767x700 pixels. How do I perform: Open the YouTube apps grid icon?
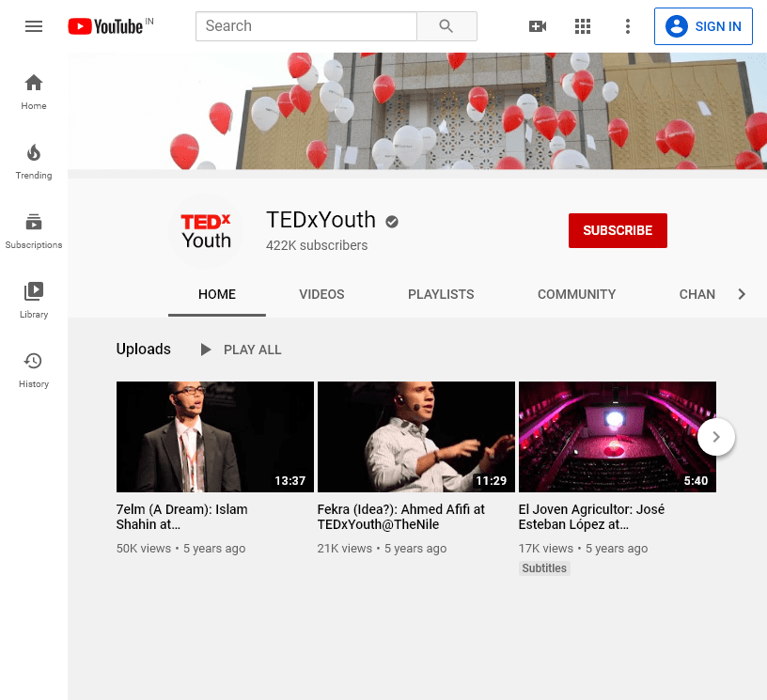click(x=583, y=26)
